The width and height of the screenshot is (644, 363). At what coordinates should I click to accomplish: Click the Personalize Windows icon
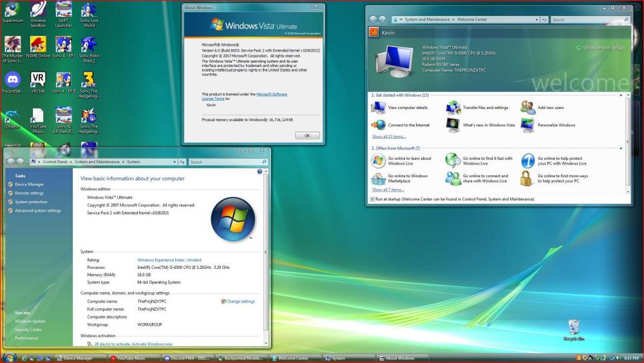(x=527, y=125)
